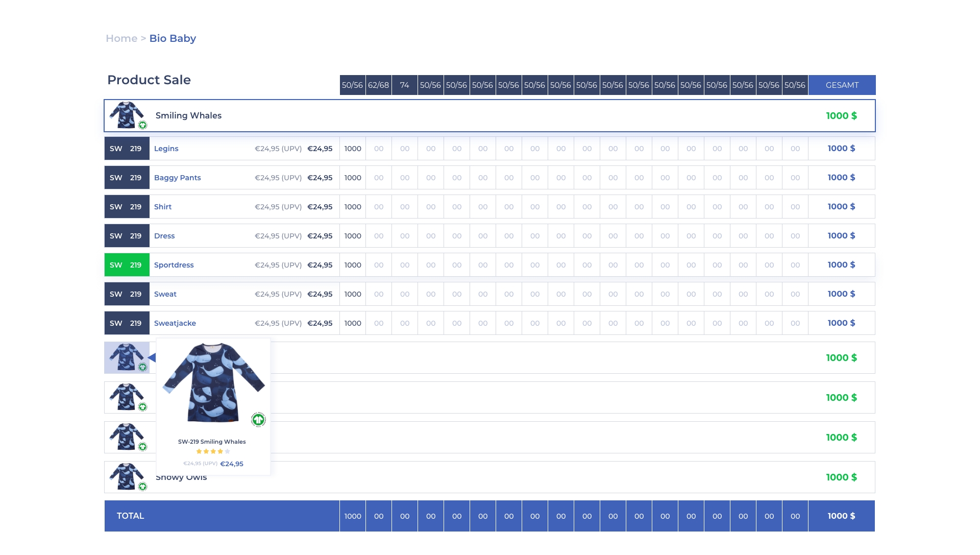
Task: Click the star rating in product popup
Action: tap(213, 451)
